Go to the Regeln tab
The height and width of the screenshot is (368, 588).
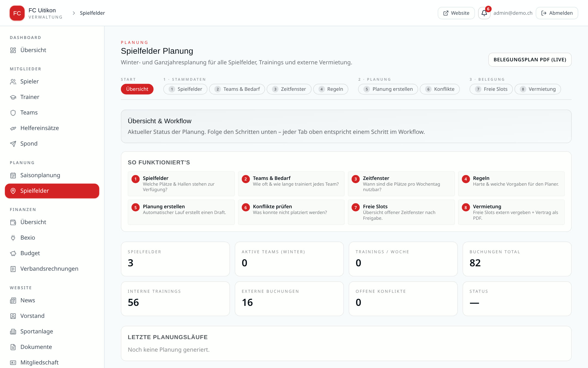coord(330,89)
